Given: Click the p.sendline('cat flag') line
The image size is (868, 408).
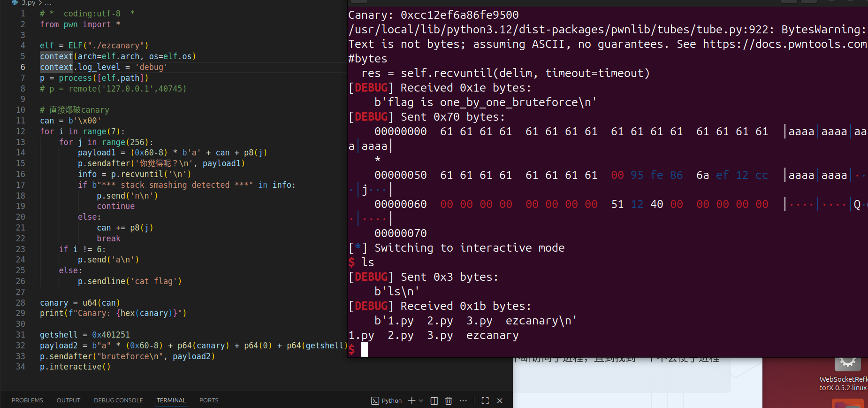Looking at the screenshot, I should (129, 281).
